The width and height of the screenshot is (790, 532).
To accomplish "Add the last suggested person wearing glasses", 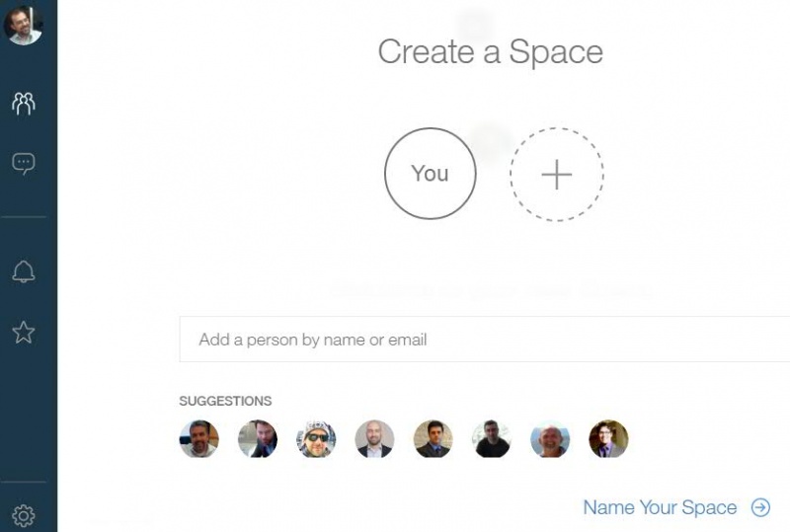I will 608,439.
